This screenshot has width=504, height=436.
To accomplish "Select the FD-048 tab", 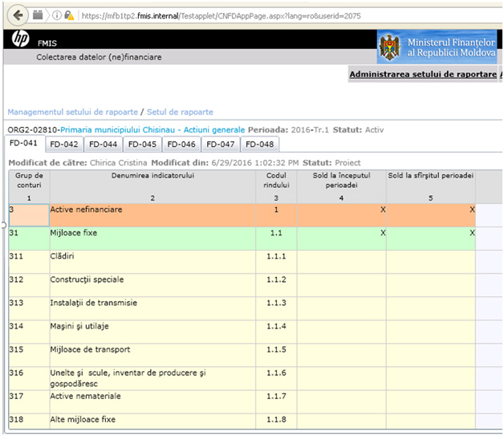I will [x=260, y=144].
